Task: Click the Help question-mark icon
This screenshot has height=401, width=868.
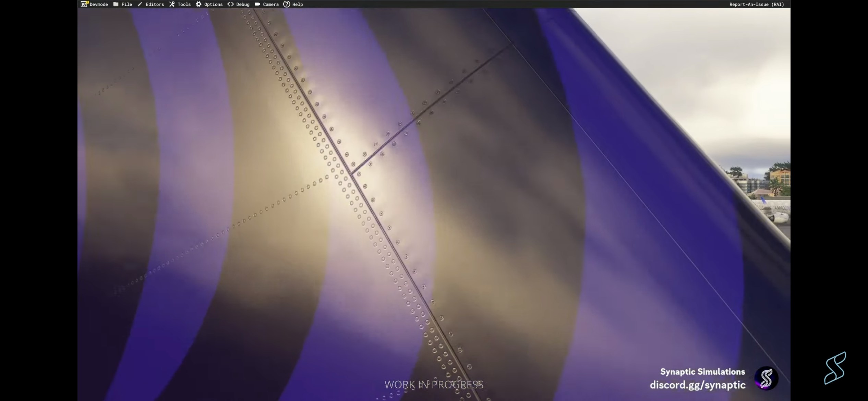Action: (x=287, y=4)
